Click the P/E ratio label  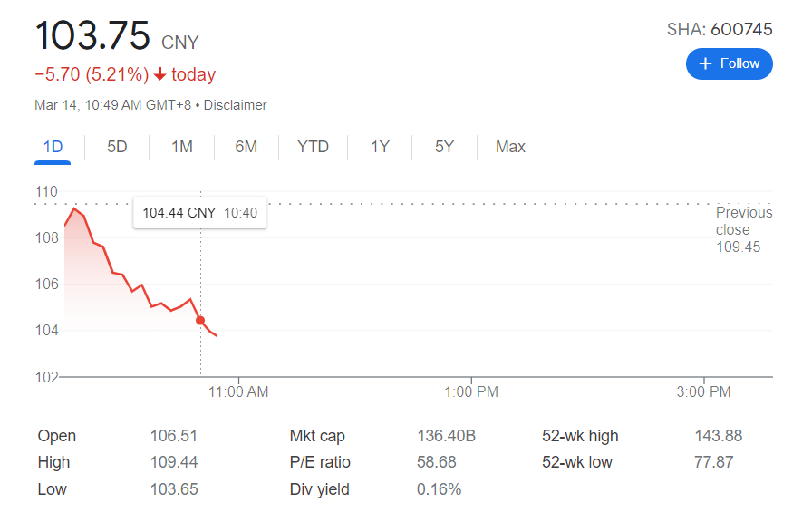tap(320, 462)
